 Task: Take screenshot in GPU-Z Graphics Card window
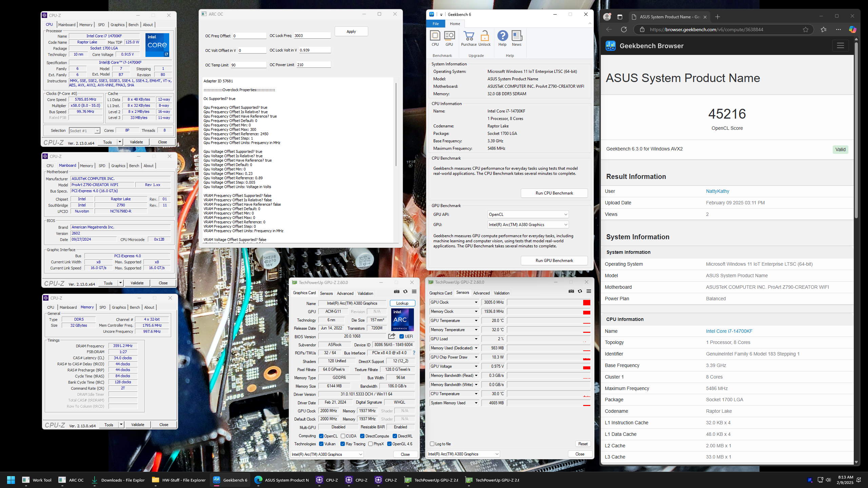pos(396,291)
